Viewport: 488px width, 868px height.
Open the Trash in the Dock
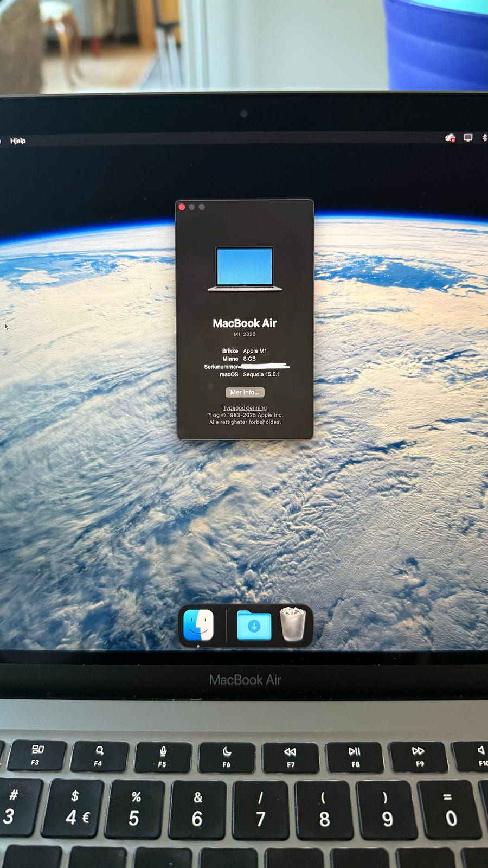293,624
